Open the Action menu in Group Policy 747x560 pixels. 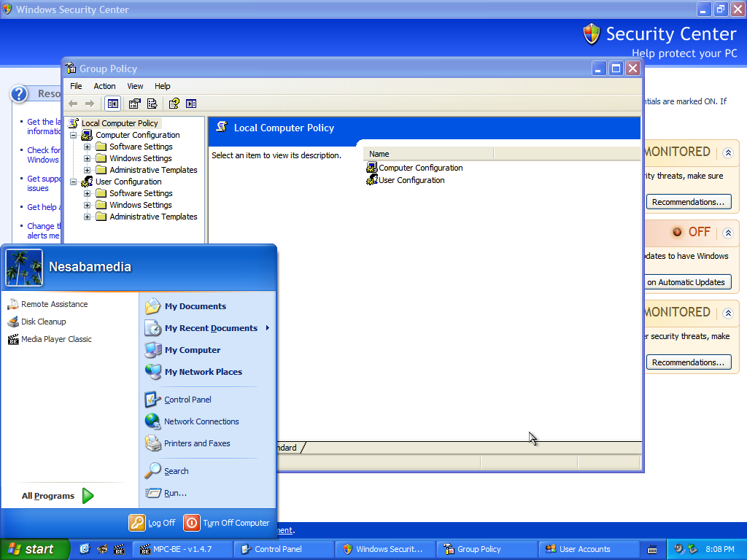104,86
